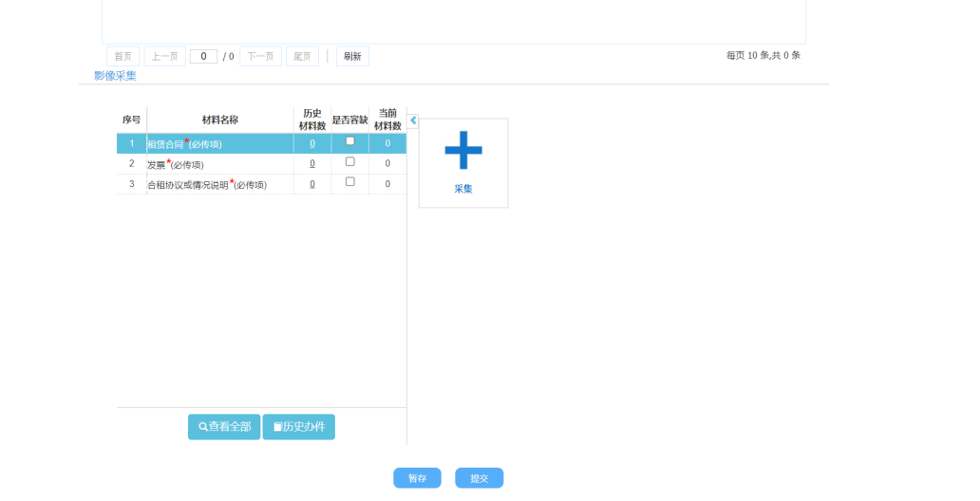This screenshot has width=980, height=501.
Task: Go to previous page with 上一页
Action: 165,57
